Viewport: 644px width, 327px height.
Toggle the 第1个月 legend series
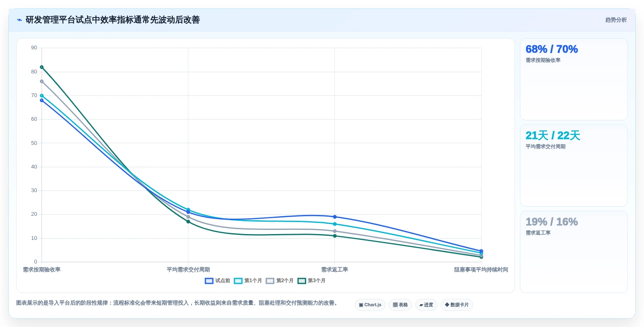[248, 281]
